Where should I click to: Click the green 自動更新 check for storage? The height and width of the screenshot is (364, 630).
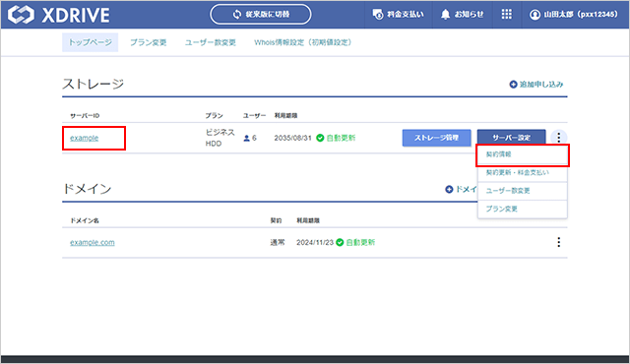(320, 138)
